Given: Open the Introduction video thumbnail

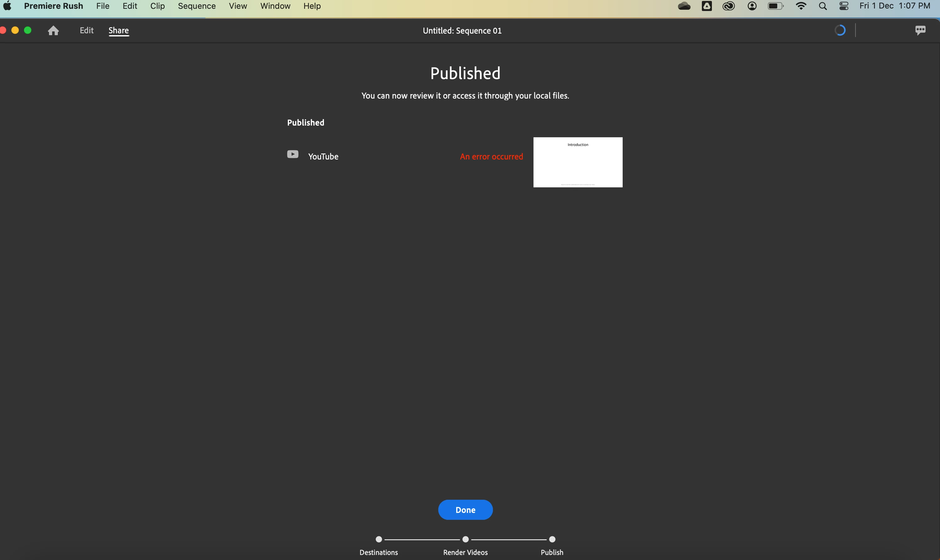Looking at the screenshot, I should (577, 162).
